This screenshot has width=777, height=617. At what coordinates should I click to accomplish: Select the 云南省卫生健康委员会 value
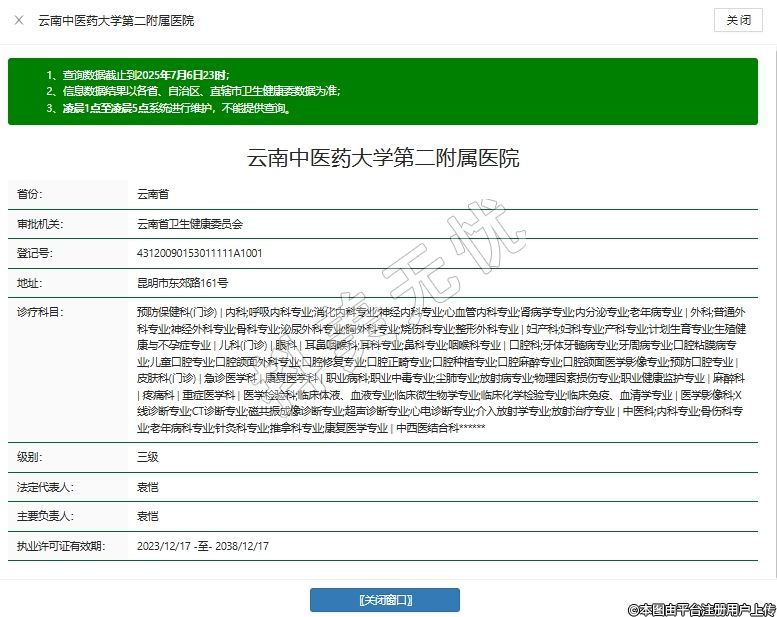click(x=190, y=224)
